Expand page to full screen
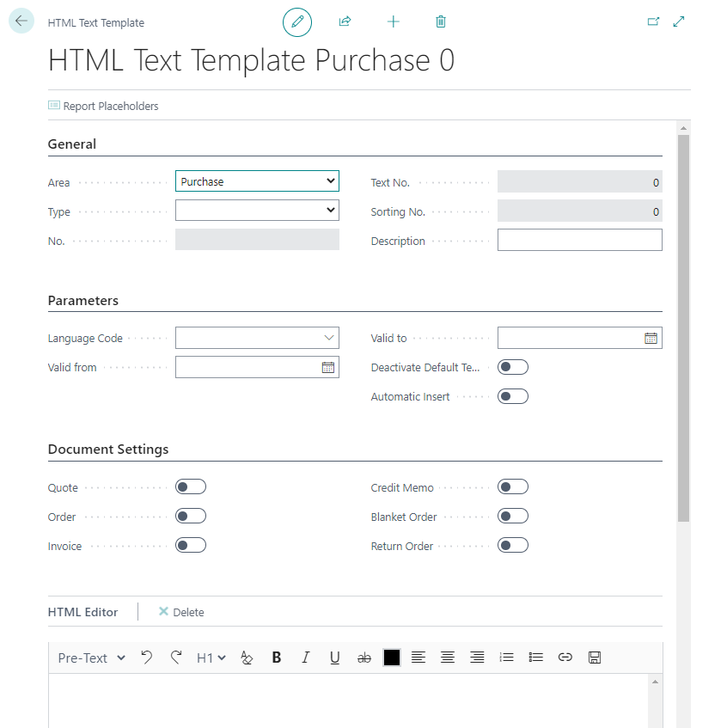The image size is (727, 728). coord(679,22)
